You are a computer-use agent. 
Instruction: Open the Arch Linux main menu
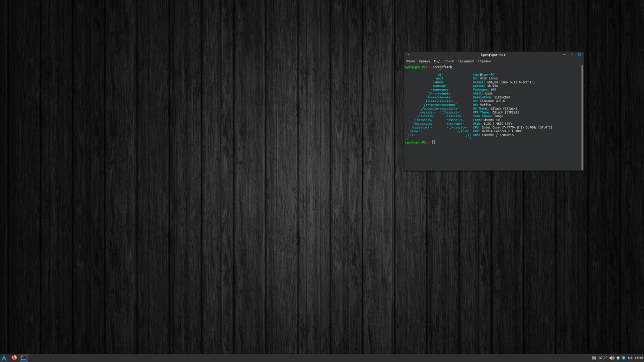click(4, 358)
